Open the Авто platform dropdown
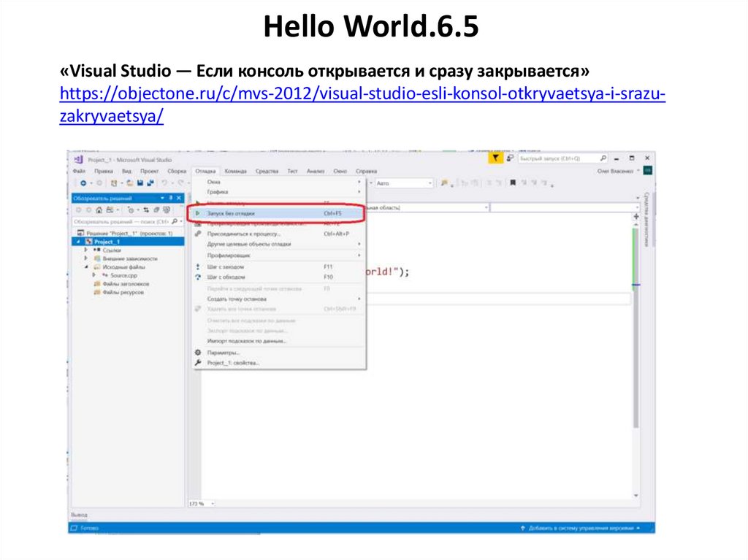This screenshot has height=560, width=748. [404, 183]
